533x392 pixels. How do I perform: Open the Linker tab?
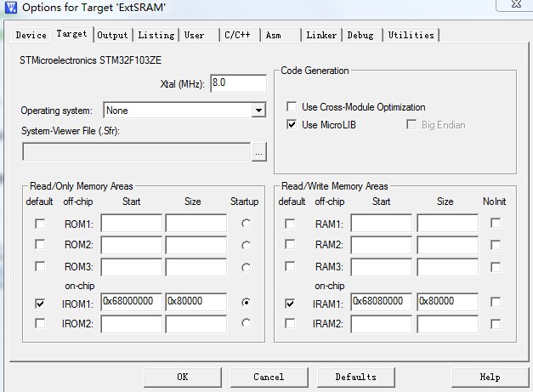coord(321,35)
